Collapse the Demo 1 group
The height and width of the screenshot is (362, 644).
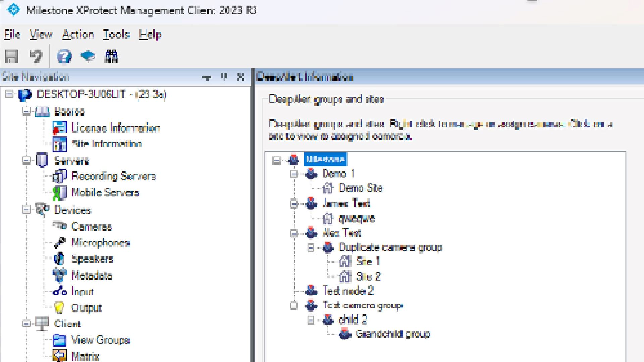(294, 174)
